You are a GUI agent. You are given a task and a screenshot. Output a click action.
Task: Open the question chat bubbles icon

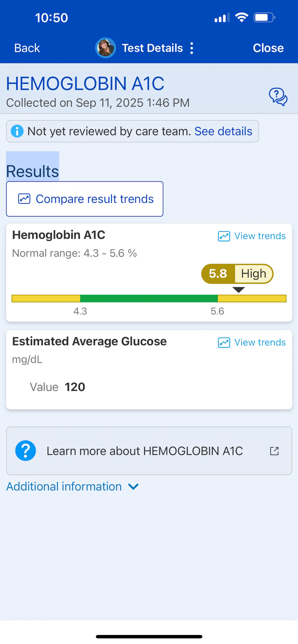(x=278, y=97)
